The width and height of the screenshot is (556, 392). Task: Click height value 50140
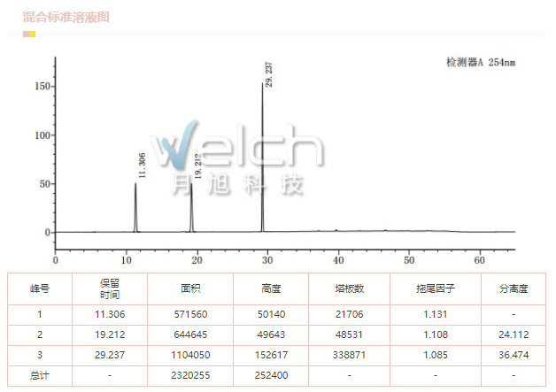click(x=271, y=314)
